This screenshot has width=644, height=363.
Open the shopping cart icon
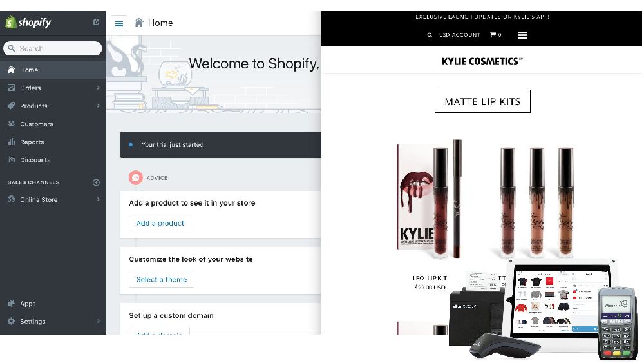tap(493, 35)
